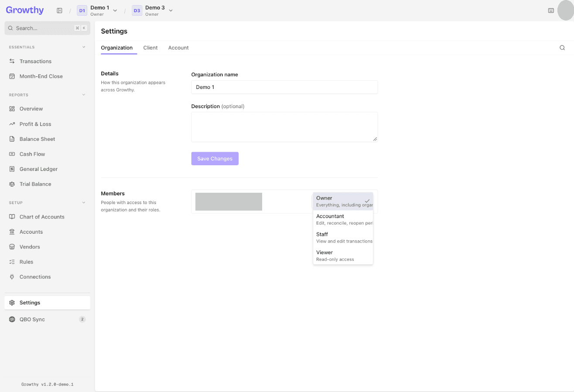Open the Overview report
Screen dimensions: 574x392
pyautogui.click(x=48, y=109)
